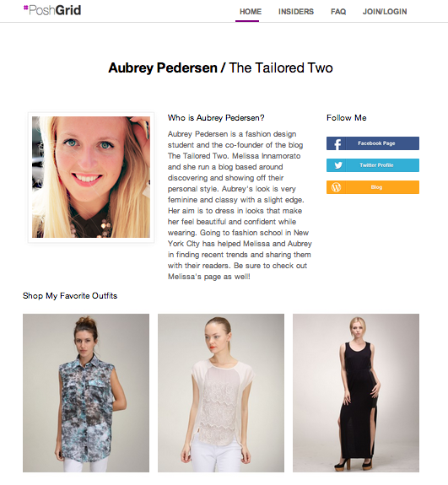Viewport: 448px width, 485px height.
Task: Open the INSIDERS menu item
Action: pyautogui.click(x=296, y=12)
